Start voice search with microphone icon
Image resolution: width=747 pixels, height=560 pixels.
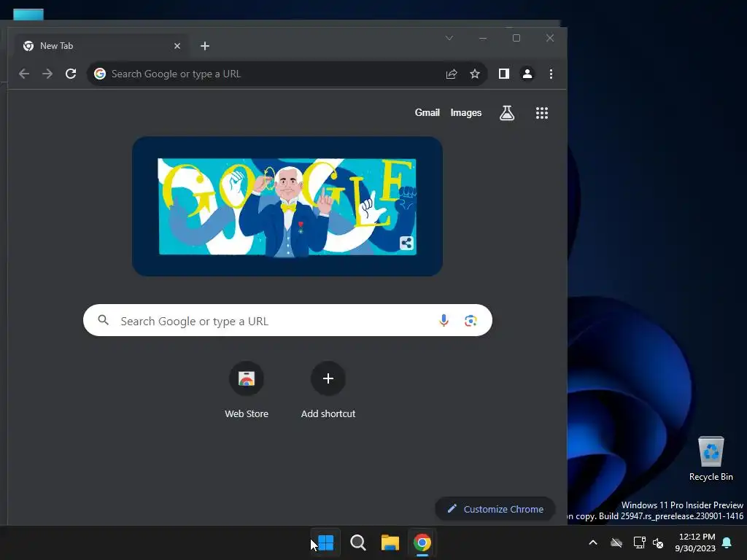[x=444, y=321]
